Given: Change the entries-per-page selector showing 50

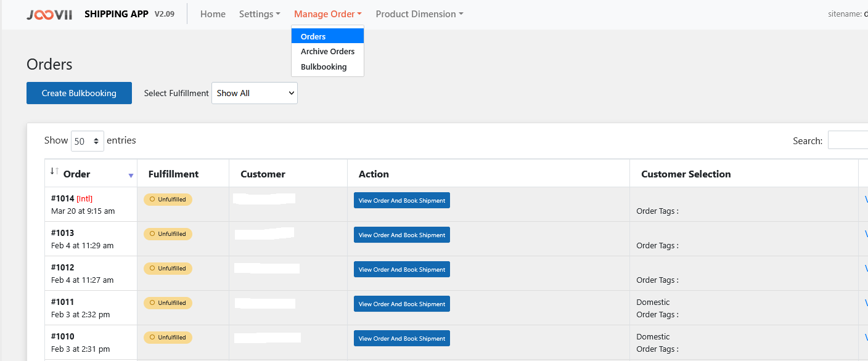Looking at the screenshot, I should point(88,141).
